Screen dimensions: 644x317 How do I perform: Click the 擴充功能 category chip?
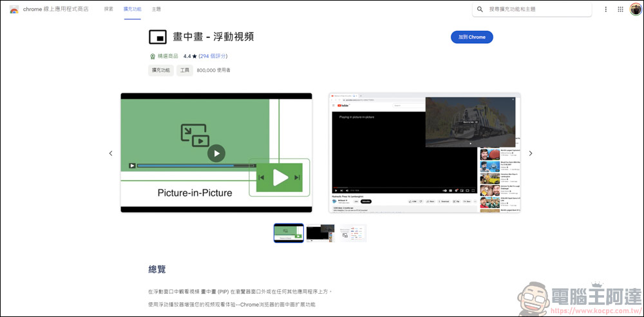pyautogui.click(x=160, y=70)
